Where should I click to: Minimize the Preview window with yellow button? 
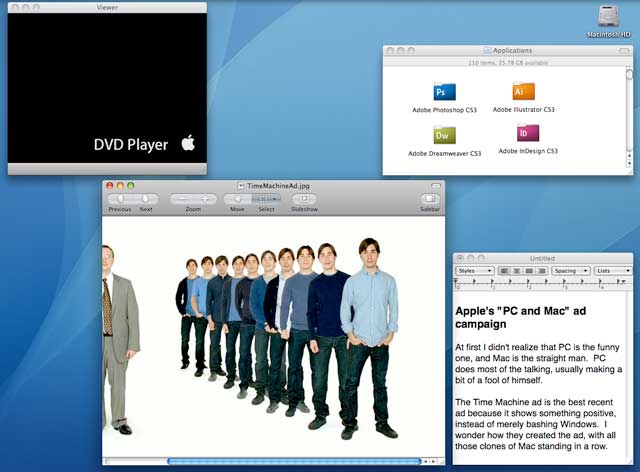(120, 186)
